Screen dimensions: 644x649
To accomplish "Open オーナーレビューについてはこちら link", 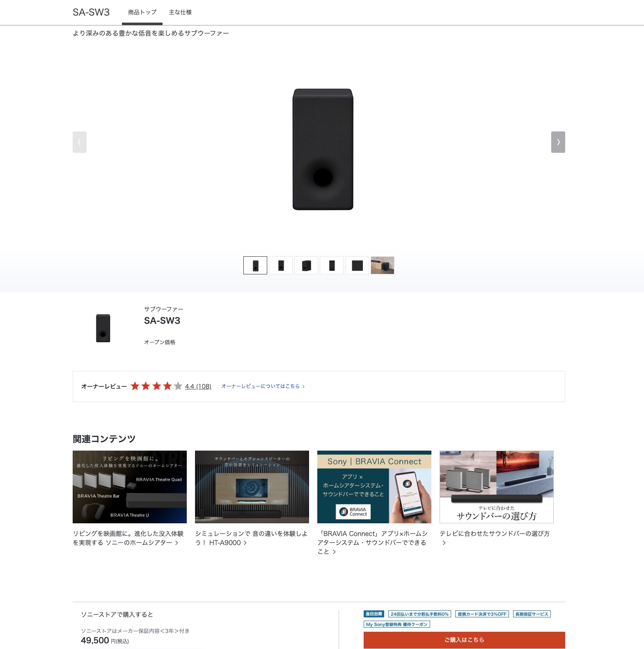I will (263, 386).
